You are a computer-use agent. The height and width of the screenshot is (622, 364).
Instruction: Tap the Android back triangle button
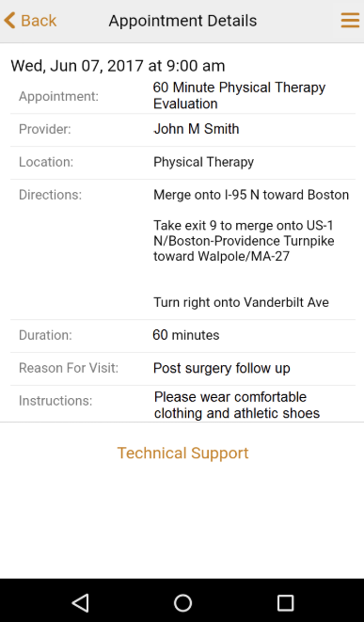coord(81,603)
